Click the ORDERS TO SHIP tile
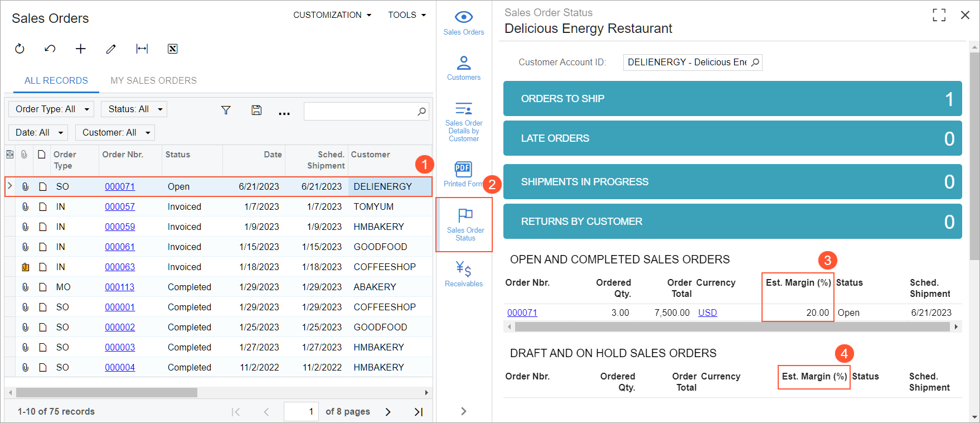The height and width of the screenshot is (423, 980). pos(732,99)
